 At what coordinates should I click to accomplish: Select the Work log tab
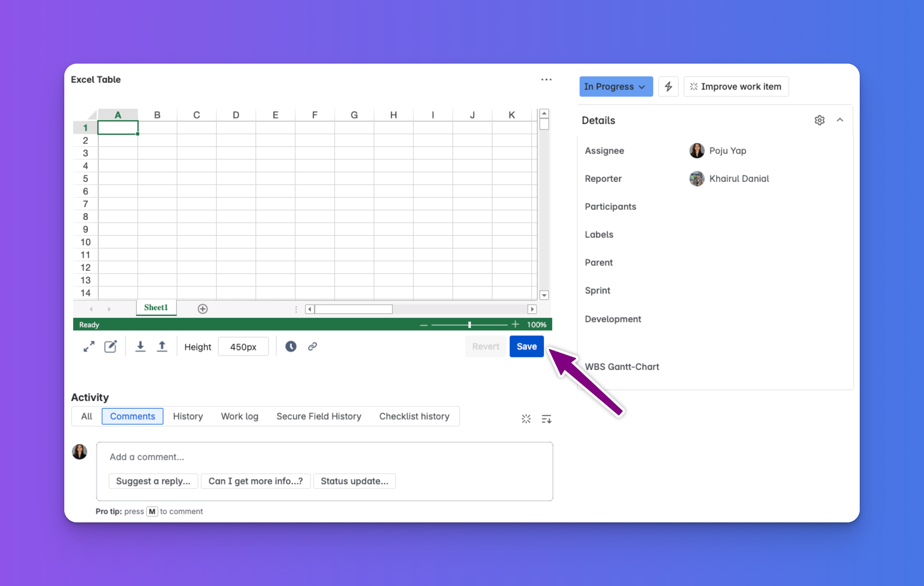(x=240, y=416)
